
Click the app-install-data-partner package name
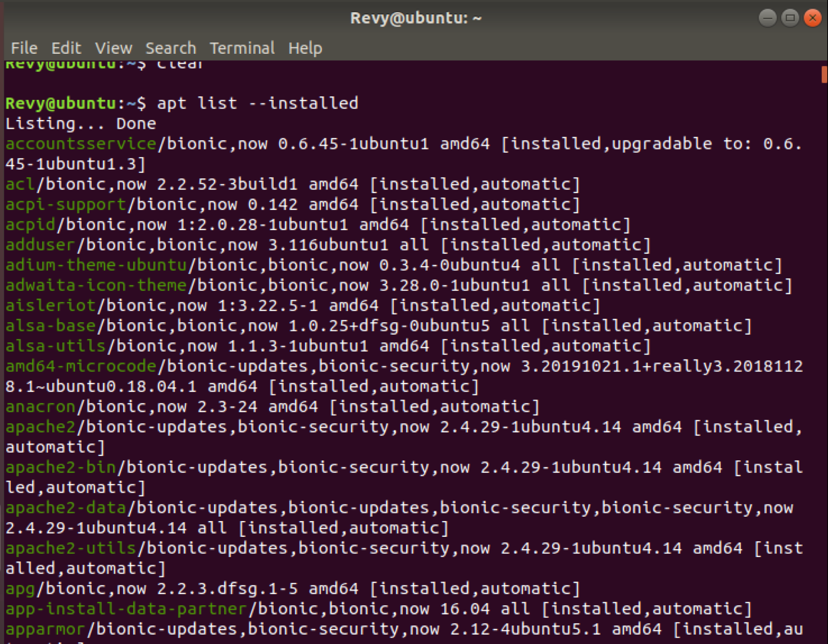(126, 609)
